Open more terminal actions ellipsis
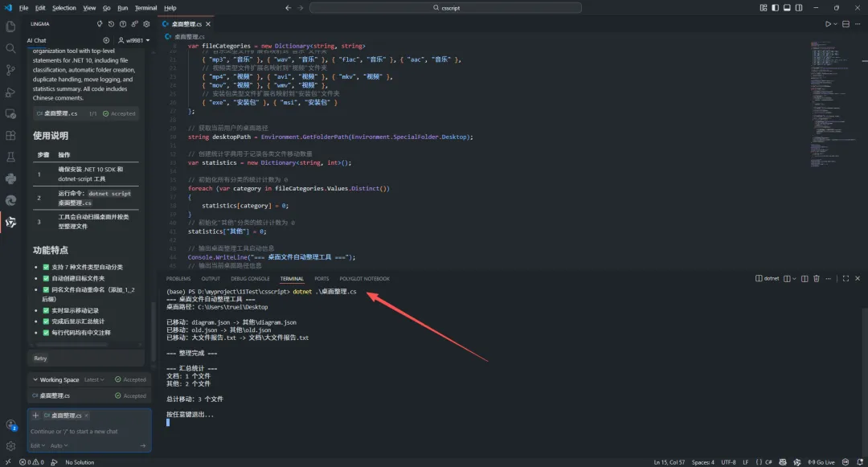Viewport: 868px width, 467px height. [828, 279]
